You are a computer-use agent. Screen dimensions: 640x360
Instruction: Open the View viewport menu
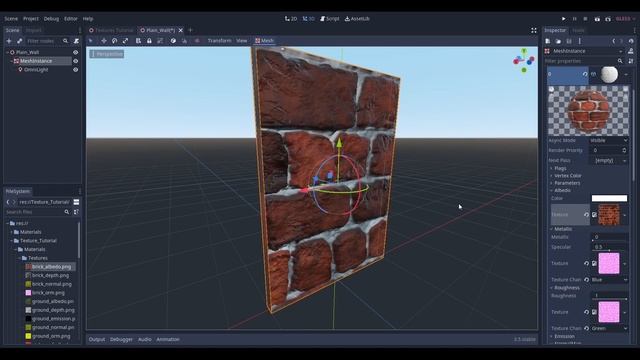(242, 40)
